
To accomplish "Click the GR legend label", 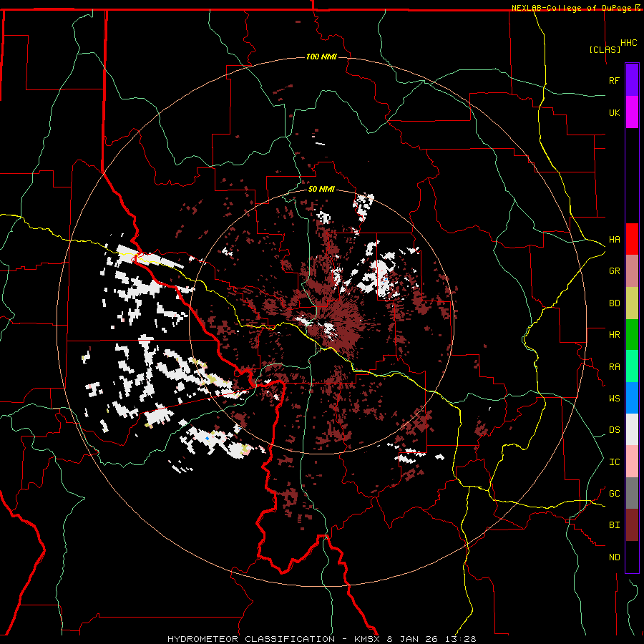I will coord(614,271).
